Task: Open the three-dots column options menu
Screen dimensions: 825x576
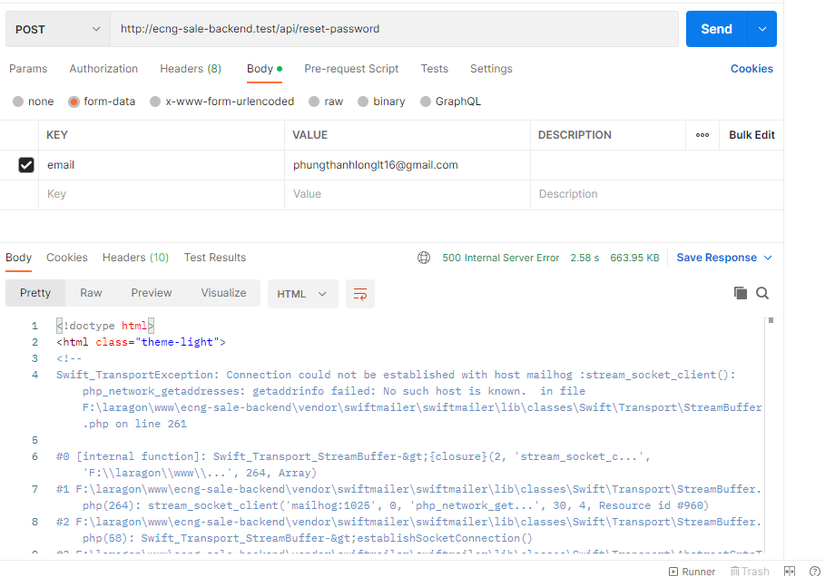Action: [702, 135]
